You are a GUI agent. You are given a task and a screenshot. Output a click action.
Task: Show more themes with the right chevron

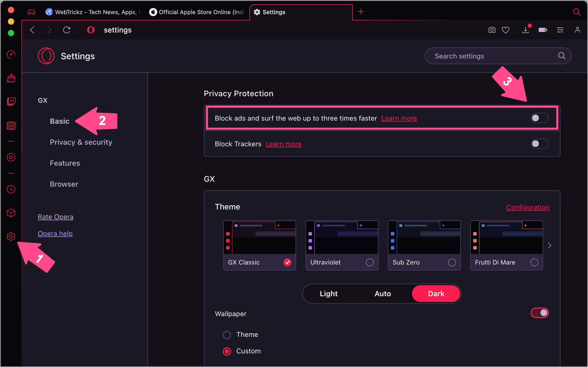coord(550,245)
